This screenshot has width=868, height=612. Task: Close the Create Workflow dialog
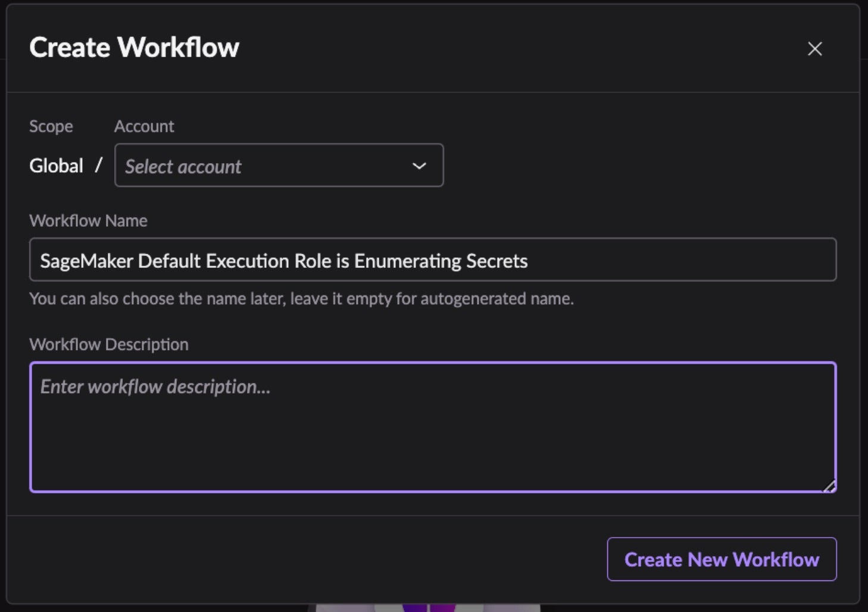pyautogui.click(x=814, y=49)
